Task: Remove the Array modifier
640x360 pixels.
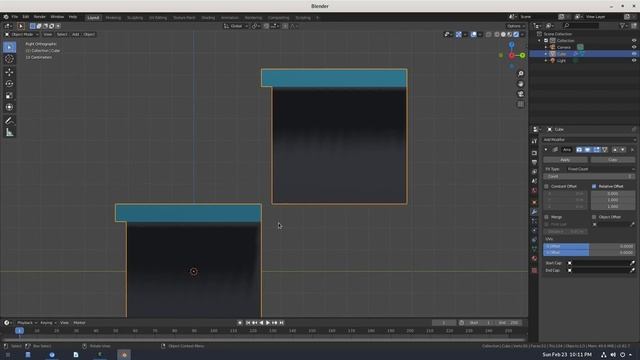Action: pos(632,150)
